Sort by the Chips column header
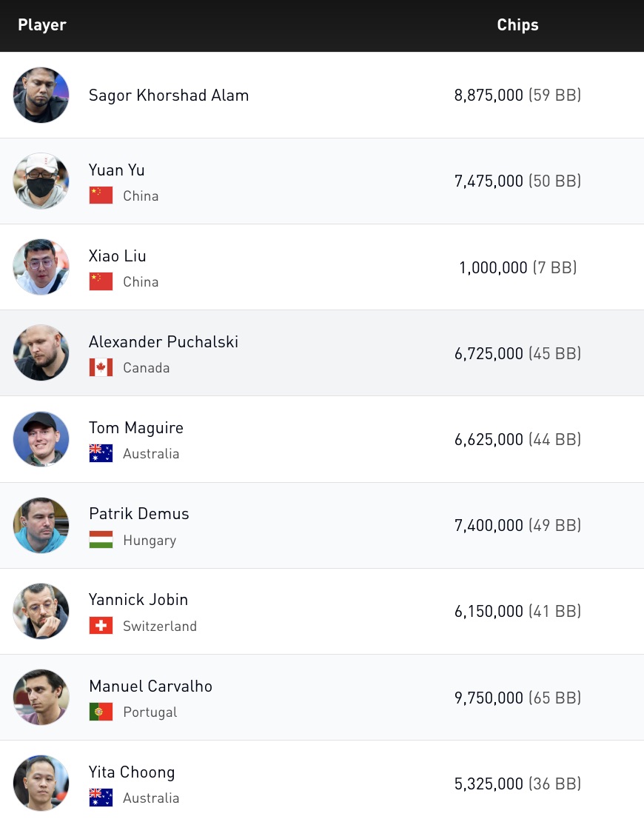Screen dimensions: 644x822 click(x=517, y=25)
